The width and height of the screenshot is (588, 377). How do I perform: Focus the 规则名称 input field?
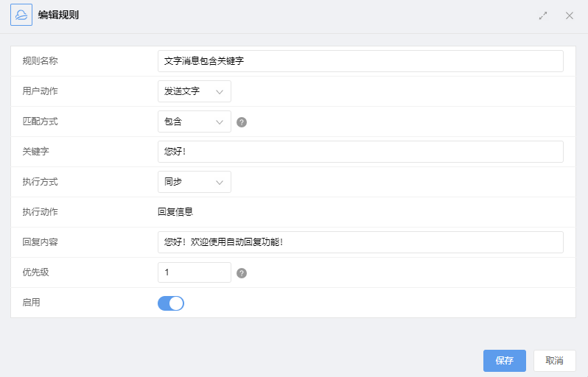360,61
